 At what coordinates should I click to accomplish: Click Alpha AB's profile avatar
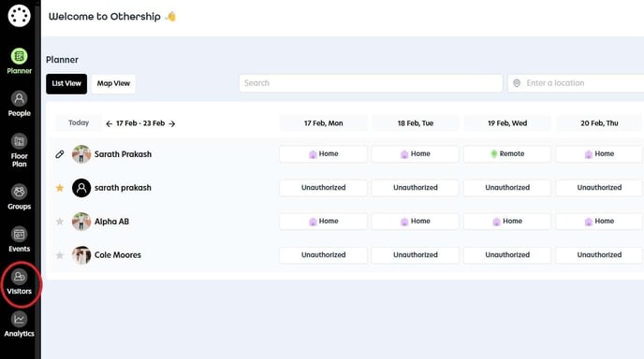pos(81,222)
